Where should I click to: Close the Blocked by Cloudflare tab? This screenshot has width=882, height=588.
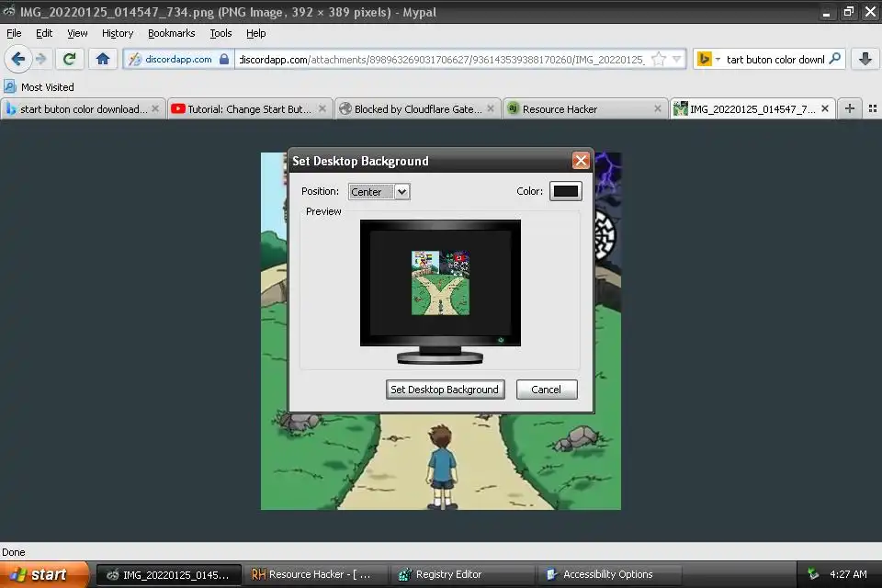[x=491, y=108]
